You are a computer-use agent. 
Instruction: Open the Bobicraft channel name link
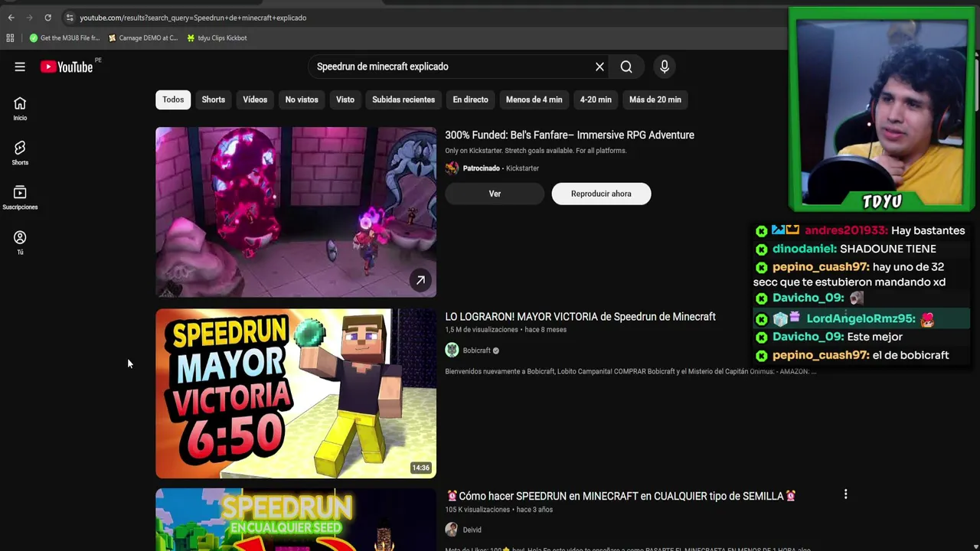[476, 350]
